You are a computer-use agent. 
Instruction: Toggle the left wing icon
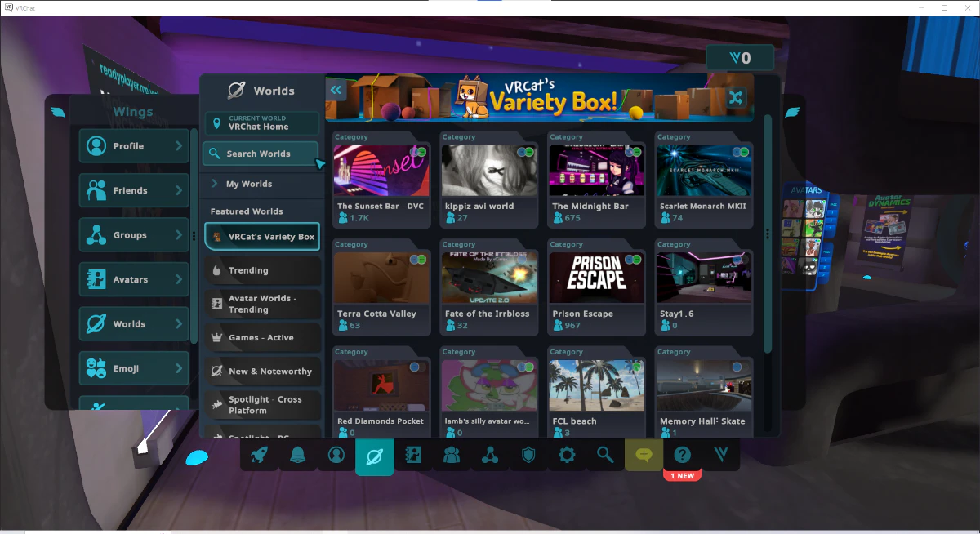[57, 112]
